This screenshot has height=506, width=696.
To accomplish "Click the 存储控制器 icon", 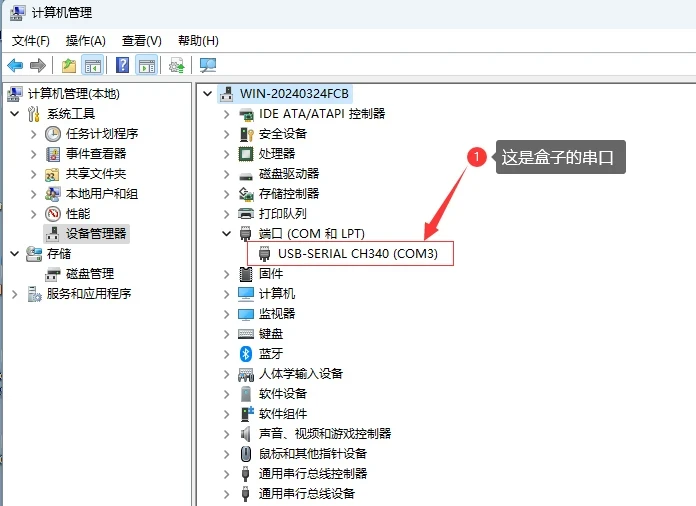I will point(246,194).
